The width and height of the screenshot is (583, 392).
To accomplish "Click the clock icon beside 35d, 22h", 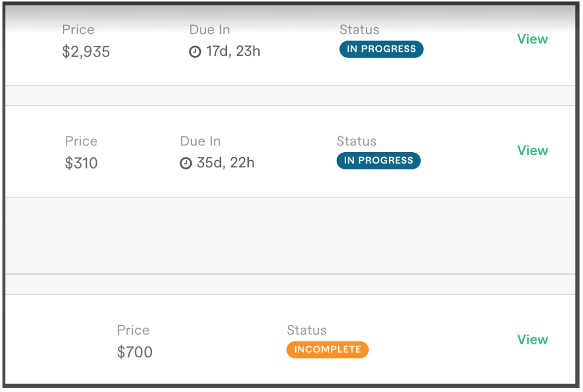I will [x=185, y=164].
